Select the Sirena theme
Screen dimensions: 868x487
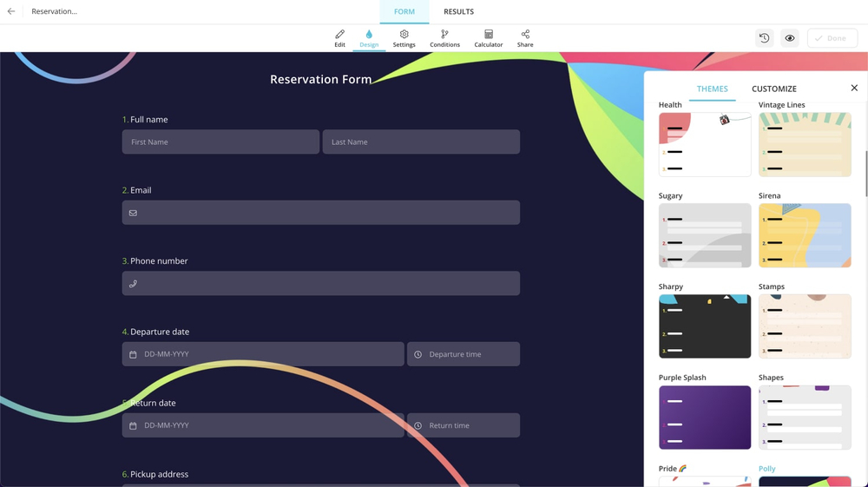point(805,235)
